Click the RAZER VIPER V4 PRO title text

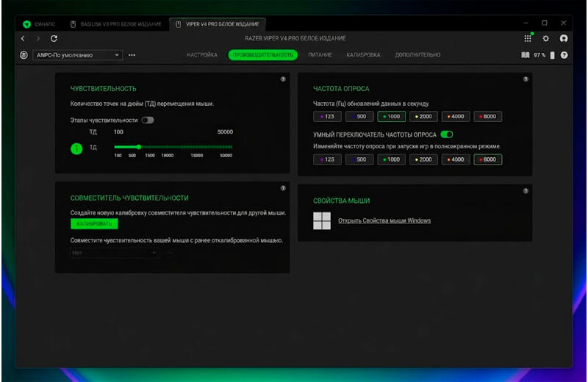pos(295,38)
